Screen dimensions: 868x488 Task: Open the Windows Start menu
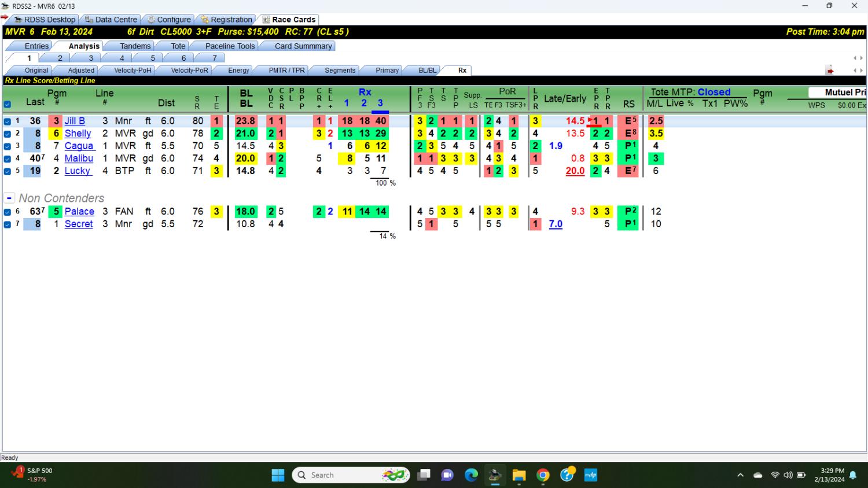(x=278, y=475)
